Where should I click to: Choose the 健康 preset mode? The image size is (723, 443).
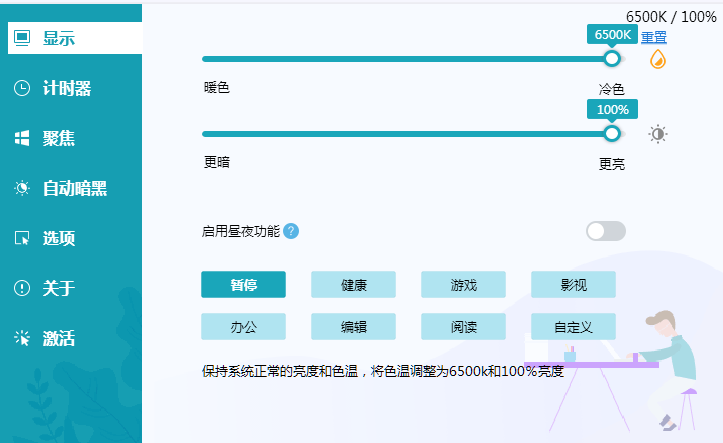(353, 285)
